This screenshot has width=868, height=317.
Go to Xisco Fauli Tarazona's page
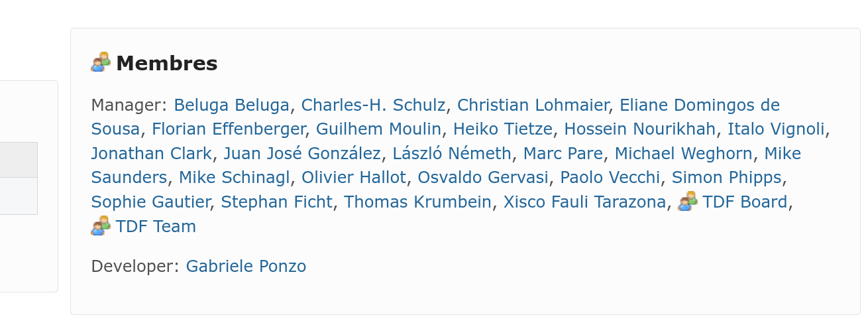(x=584, y=202)
